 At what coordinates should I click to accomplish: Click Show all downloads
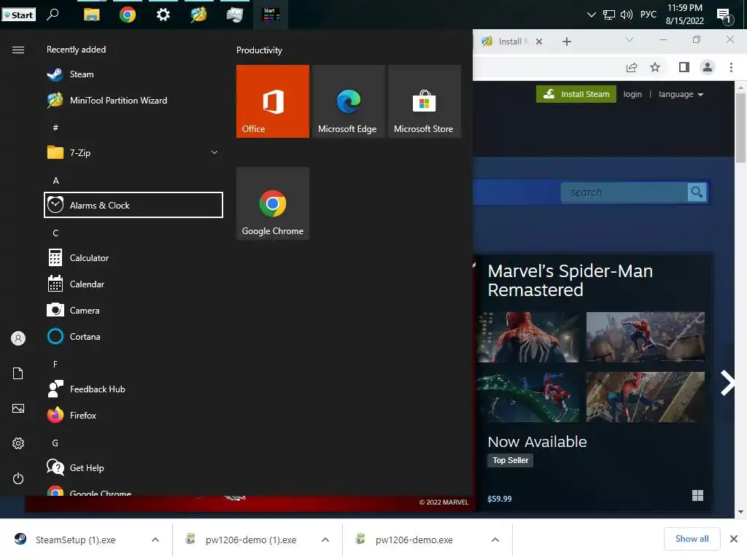(x=692, y=539)
